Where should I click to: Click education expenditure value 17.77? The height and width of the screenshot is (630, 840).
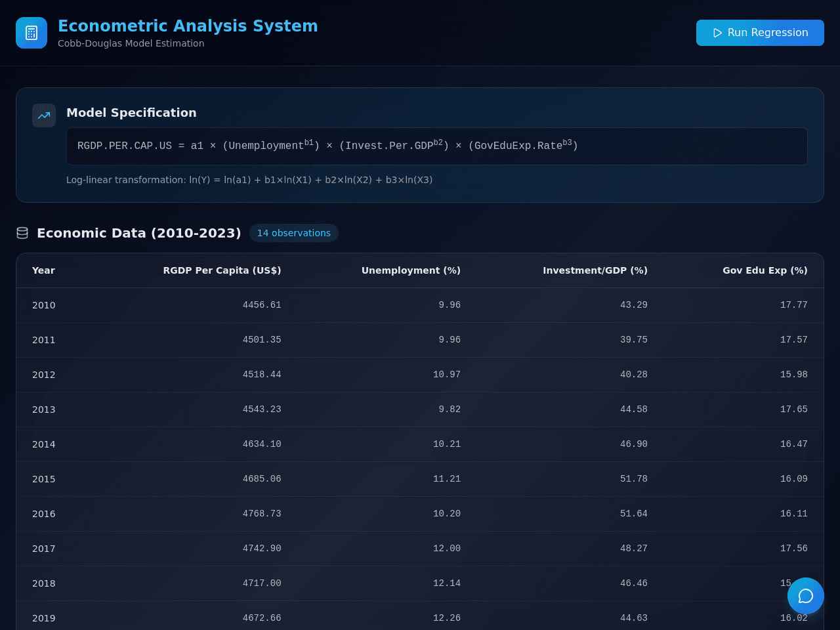794,305
